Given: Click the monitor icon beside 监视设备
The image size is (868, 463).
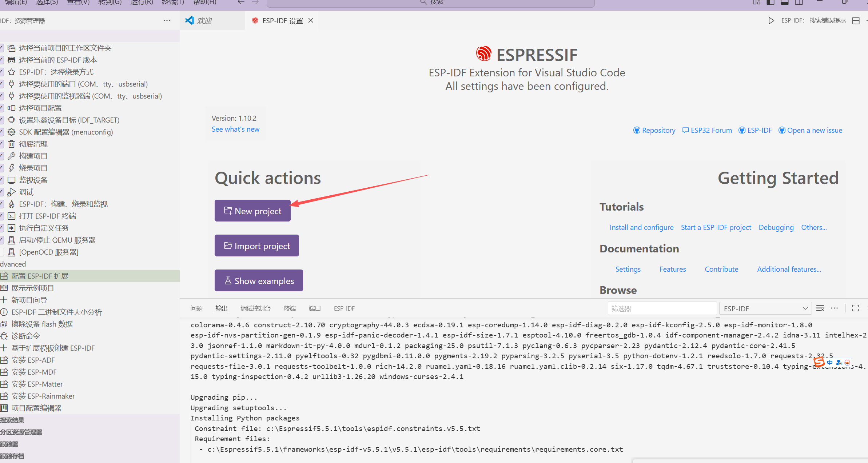Looking at the screenshot, I should tap(12, 180).
